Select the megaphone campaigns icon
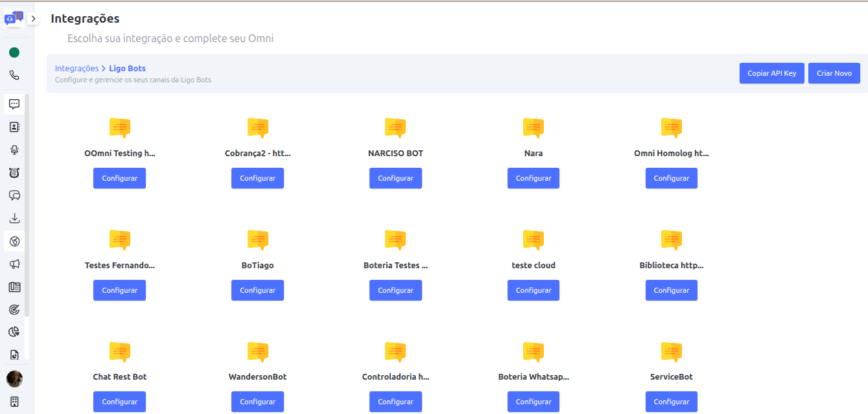868x414 pixels. pos(14,264)
